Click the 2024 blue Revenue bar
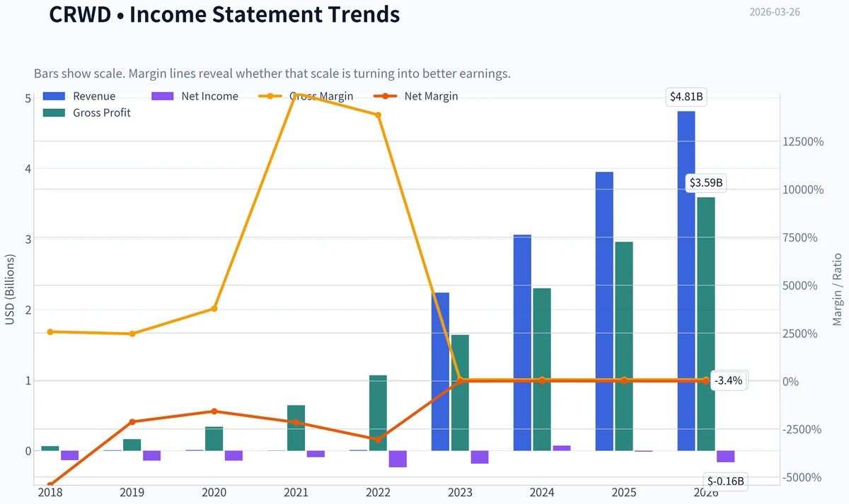 click(522, 343)
